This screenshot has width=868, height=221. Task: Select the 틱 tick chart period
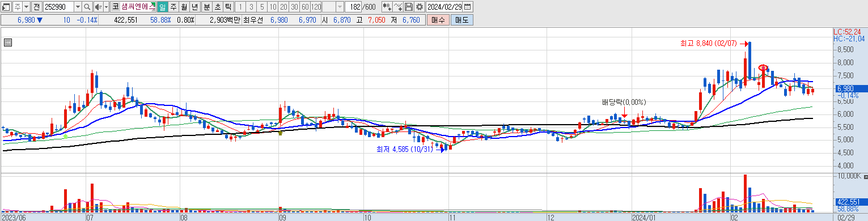(x=228, y=7)
